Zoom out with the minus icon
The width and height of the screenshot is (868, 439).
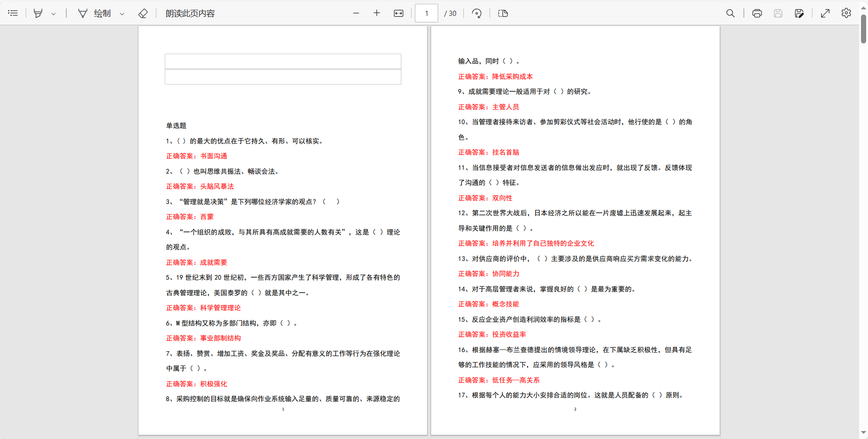click(356, 13)
